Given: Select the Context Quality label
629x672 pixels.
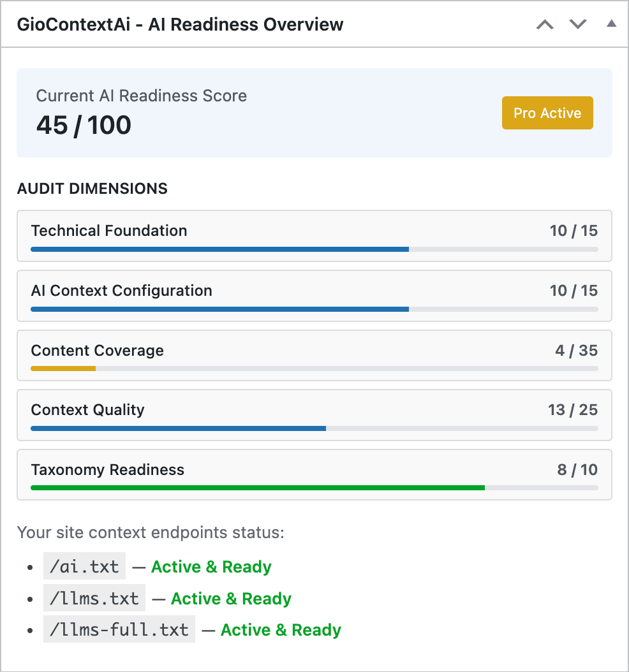Looking at the screenshot, I should 87,410.
